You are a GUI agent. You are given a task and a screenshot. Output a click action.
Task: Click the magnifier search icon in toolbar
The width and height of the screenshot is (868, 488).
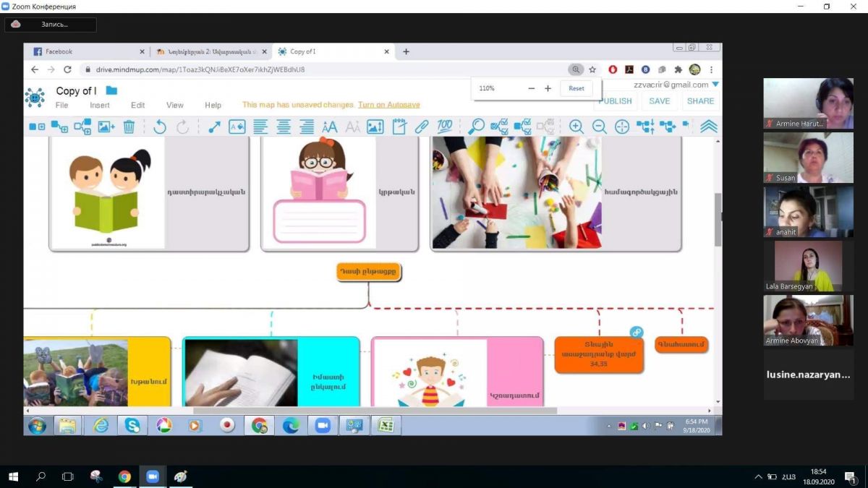pyautogui.click(x=476, y=127)
